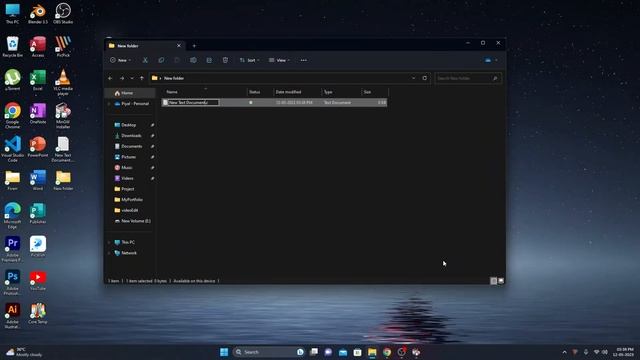
Task: Select the Recycle Bin desktop icon
Action: [x=13, y=47]
